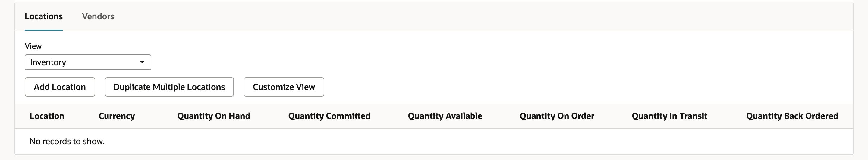Click the blue underline beneath Locations tab

pos(43,30)
